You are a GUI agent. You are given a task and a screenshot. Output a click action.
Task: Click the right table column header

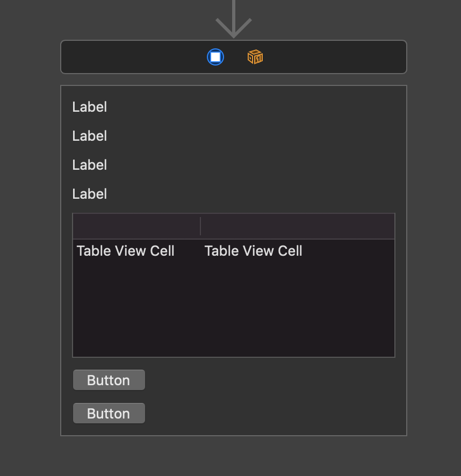pyautogui.click(x=298, y=226)
